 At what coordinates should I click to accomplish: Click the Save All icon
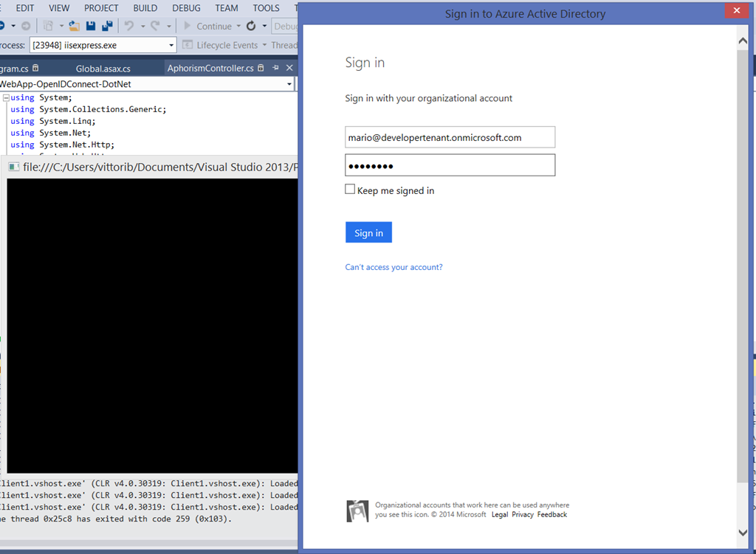click(107, 26)
